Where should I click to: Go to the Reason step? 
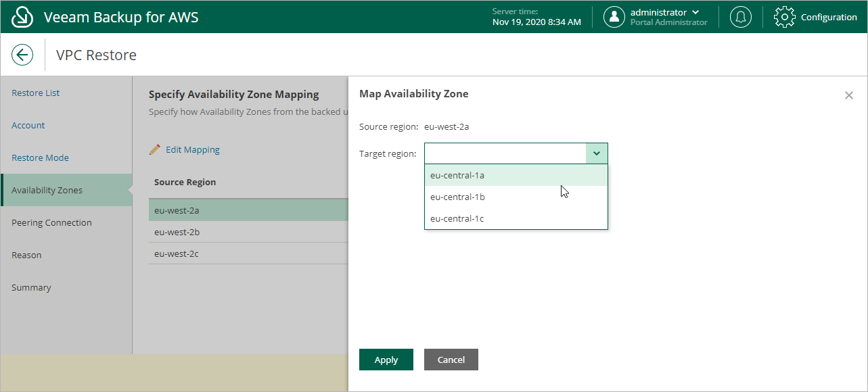point(26,255)
